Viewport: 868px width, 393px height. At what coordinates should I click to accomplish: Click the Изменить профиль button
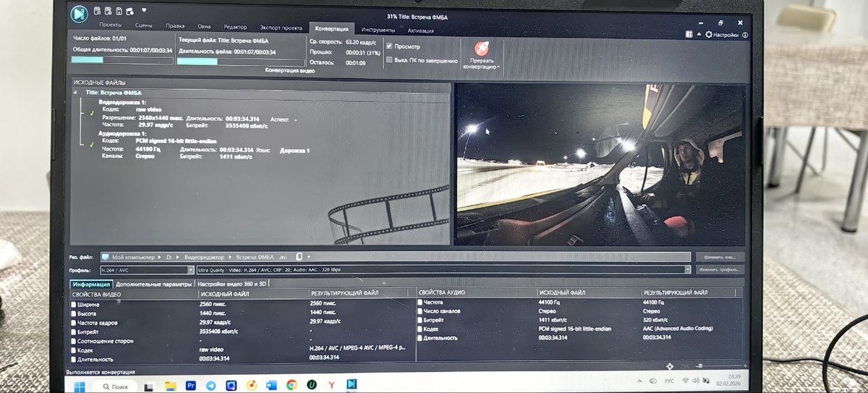tap(720, 270)
